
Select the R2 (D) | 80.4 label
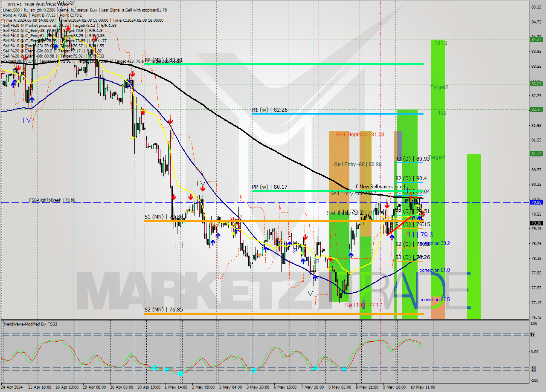(411, 179)
